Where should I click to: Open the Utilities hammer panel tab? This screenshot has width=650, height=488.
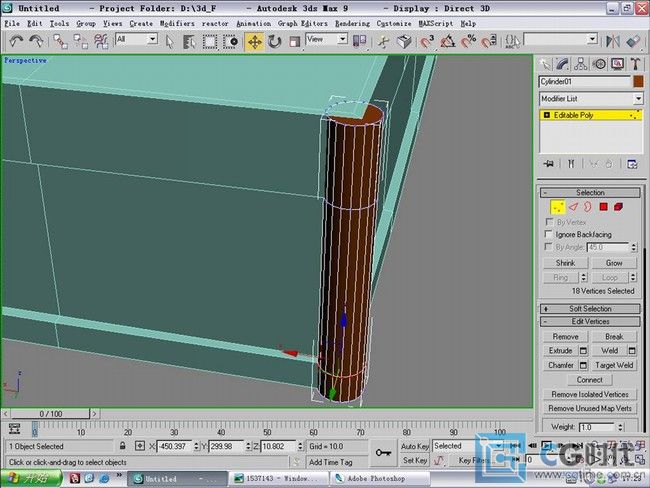click(x=635, y=64)
